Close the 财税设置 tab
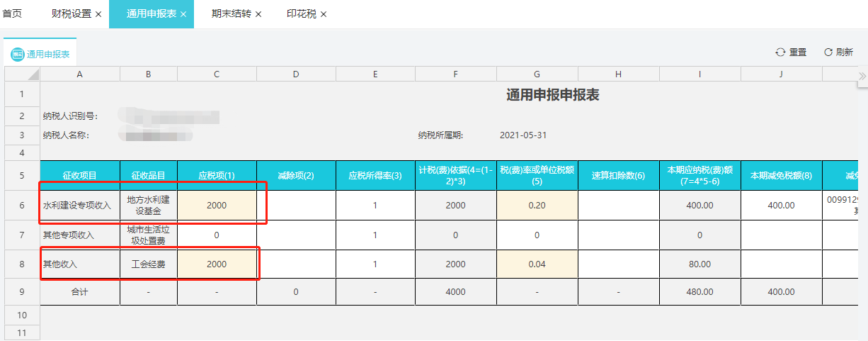Screen dimensions: 868x341 (x=98, y=14)
